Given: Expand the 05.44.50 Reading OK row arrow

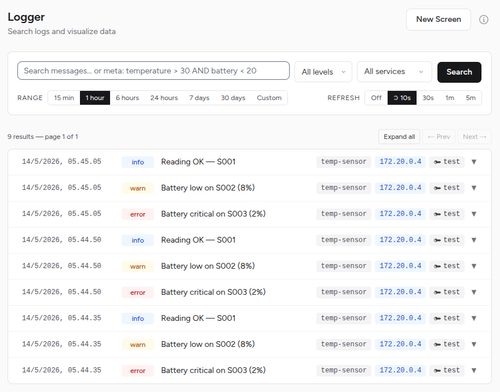Looking at the screenshot, I should coord(474,240).
